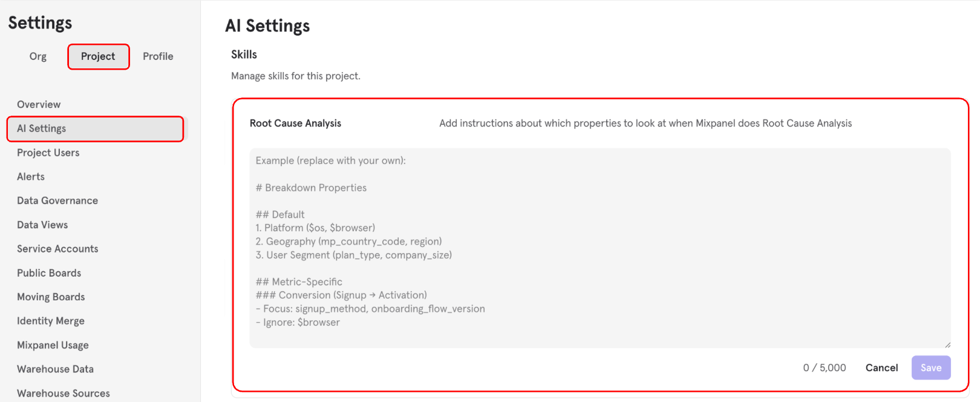View Mixpanel Usage page
The width and height of the screenshot is (980, 402).
[53, 345]
